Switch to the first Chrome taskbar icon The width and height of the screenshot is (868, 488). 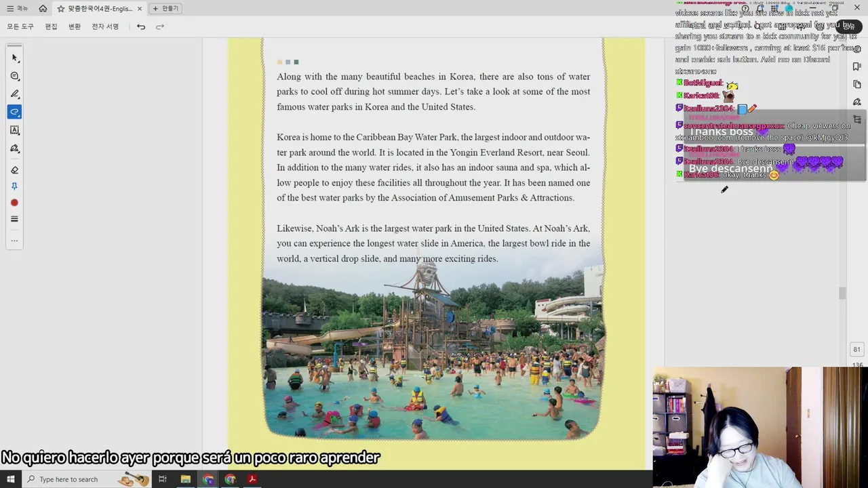[x=208, y=479]
